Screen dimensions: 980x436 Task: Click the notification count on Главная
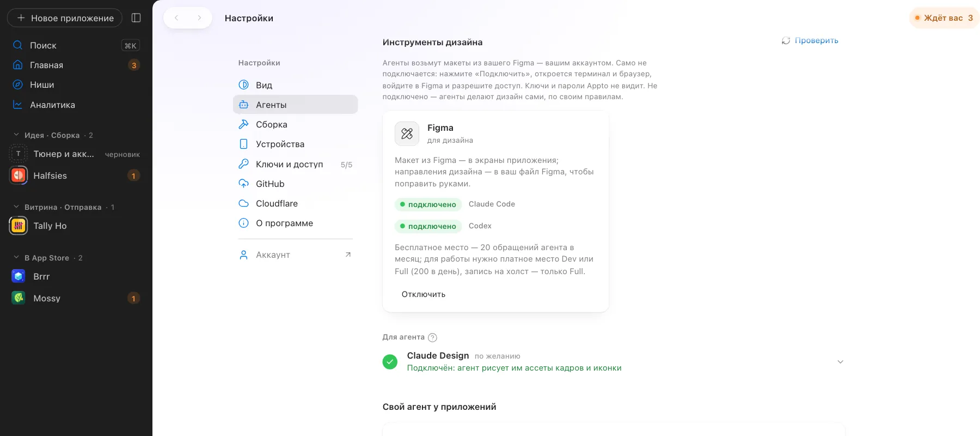click(x=134, y=65)
